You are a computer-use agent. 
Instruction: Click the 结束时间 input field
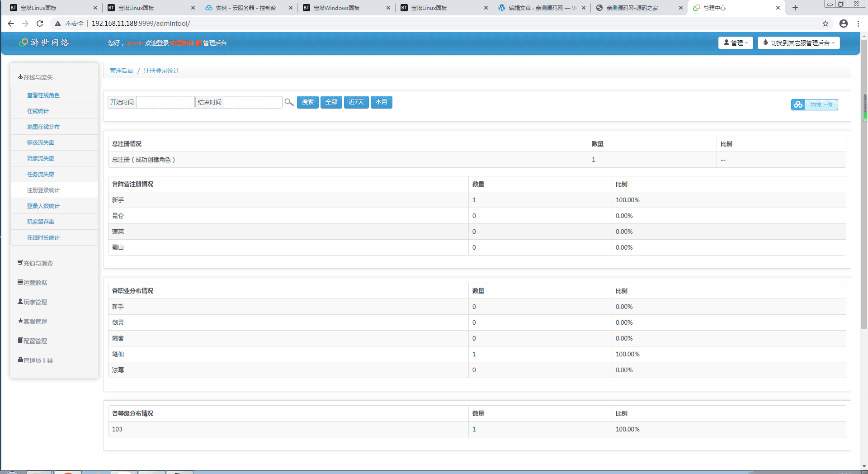(x=253, y=102)
